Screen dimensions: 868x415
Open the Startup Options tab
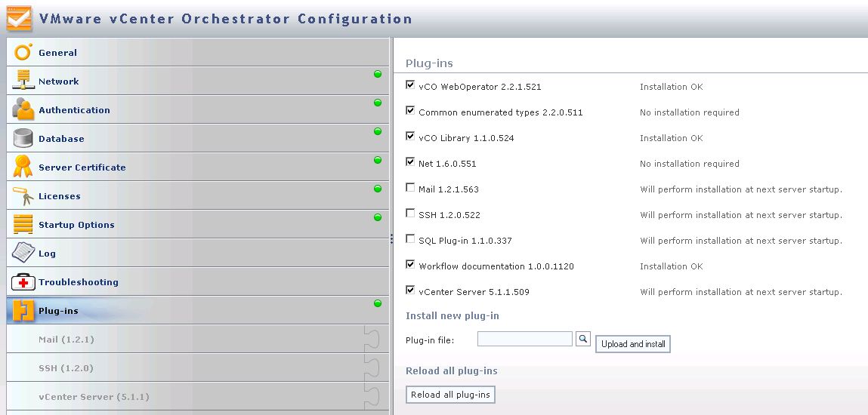click(76, 225)
